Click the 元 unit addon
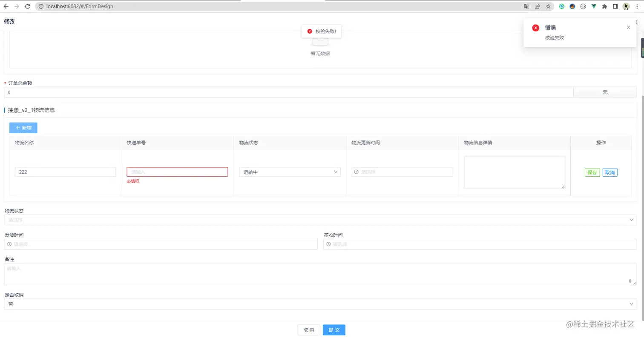The width and height of the screenshot is (644, 338). (x=605, y=92)
